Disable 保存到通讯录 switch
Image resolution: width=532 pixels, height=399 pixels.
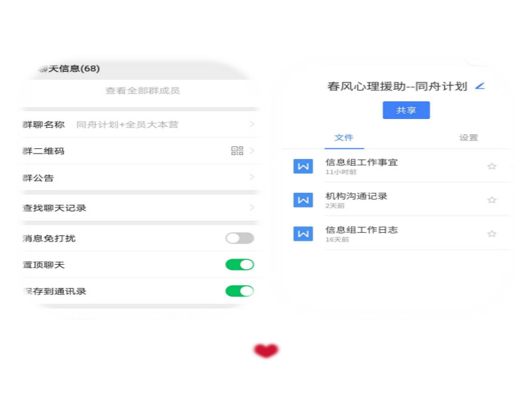click(x=239, y=291)
